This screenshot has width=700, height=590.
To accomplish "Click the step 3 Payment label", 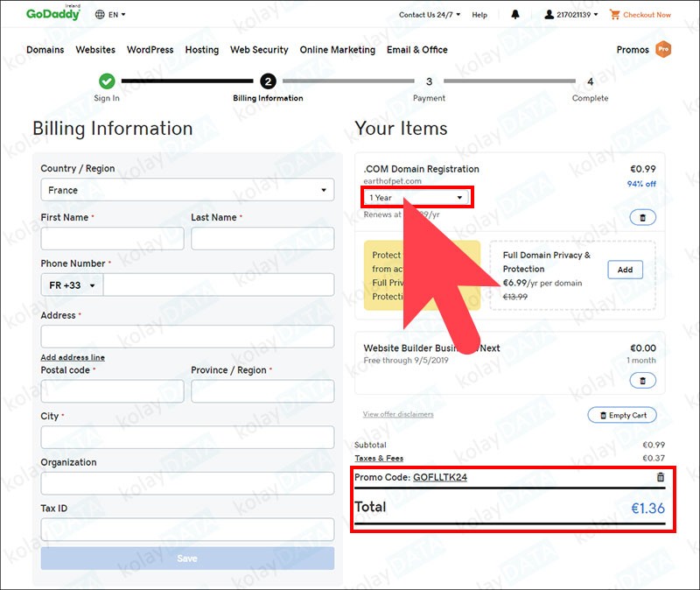I will (429, 98).
